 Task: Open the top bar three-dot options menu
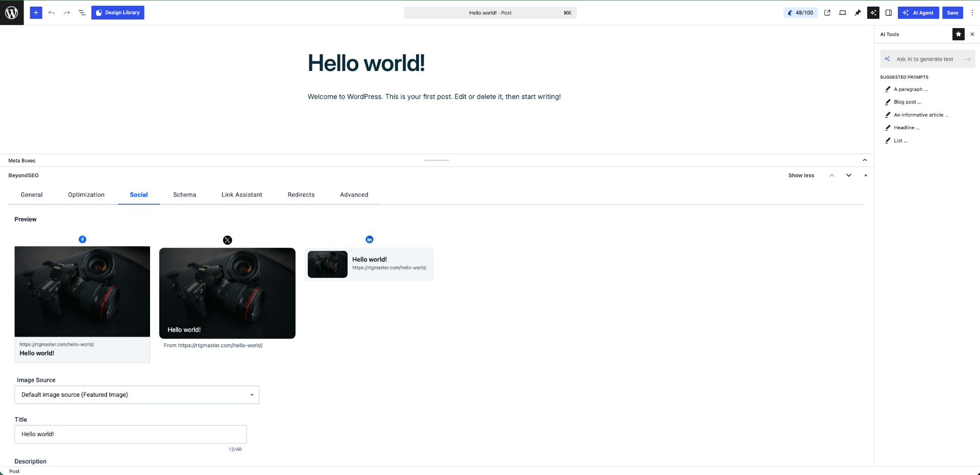[x=972, y=13]
